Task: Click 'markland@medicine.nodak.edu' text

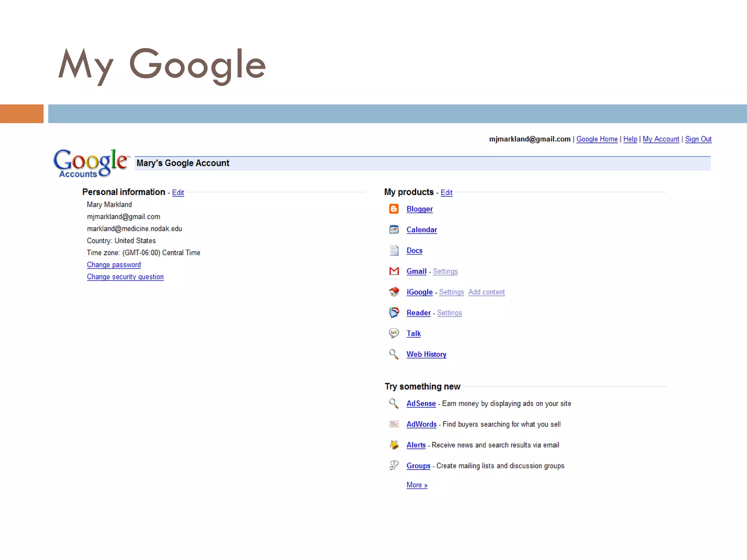Action: tap(134, 229)
